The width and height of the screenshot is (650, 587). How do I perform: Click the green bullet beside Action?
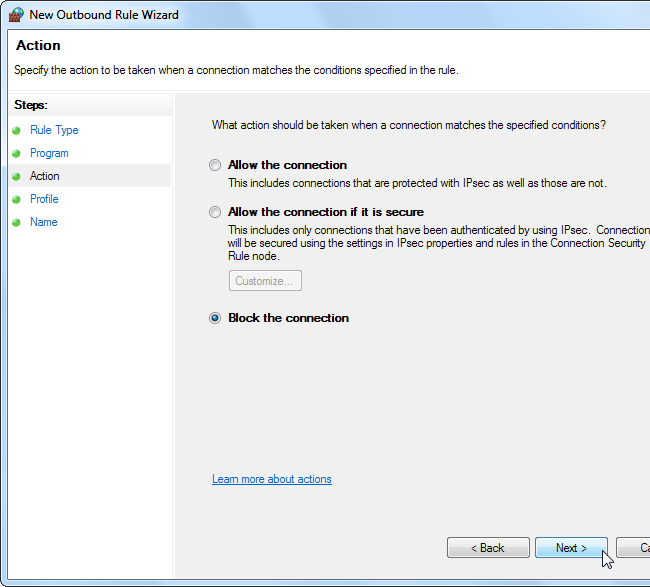click(16, 176)
